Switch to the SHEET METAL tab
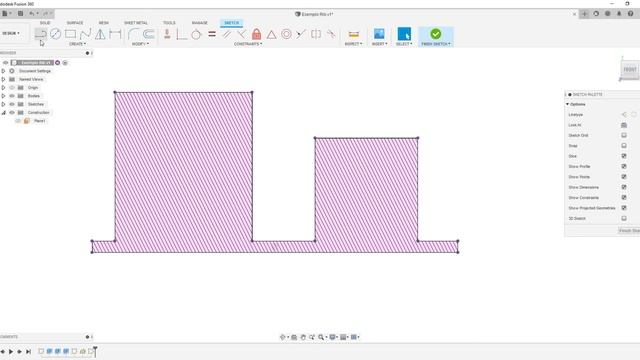The height and width of the screenshot is (360, 640). point(136,23)
